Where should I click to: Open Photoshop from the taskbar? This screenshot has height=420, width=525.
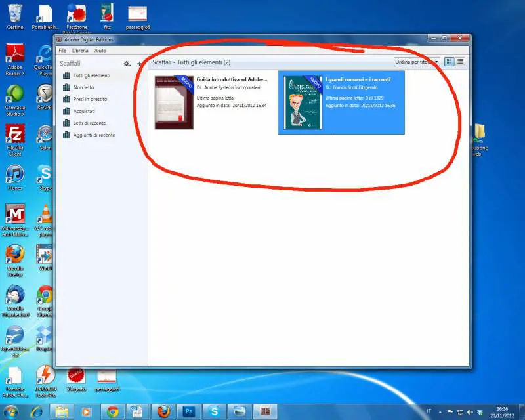coord(189,411)
